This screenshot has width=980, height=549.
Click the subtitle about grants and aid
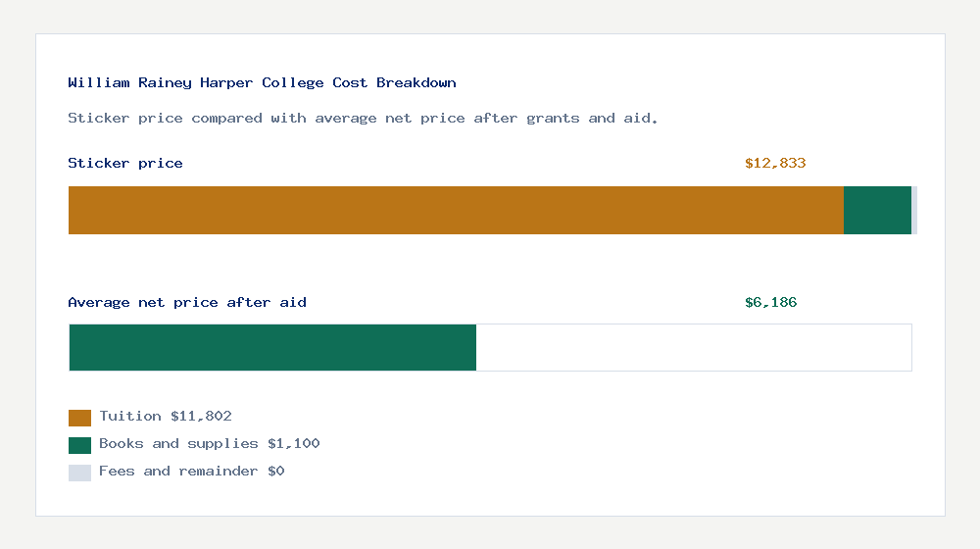[363, 119]
